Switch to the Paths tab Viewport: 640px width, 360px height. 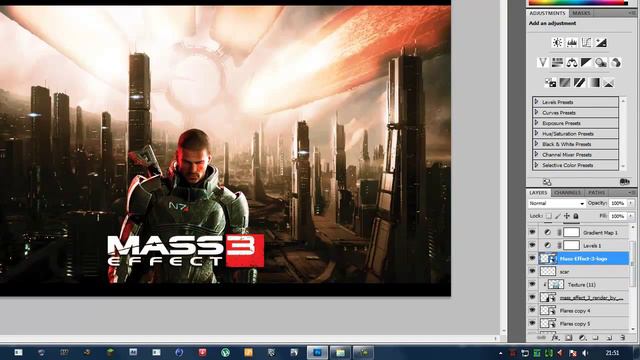pyautogui.click(x=596, y=192)
